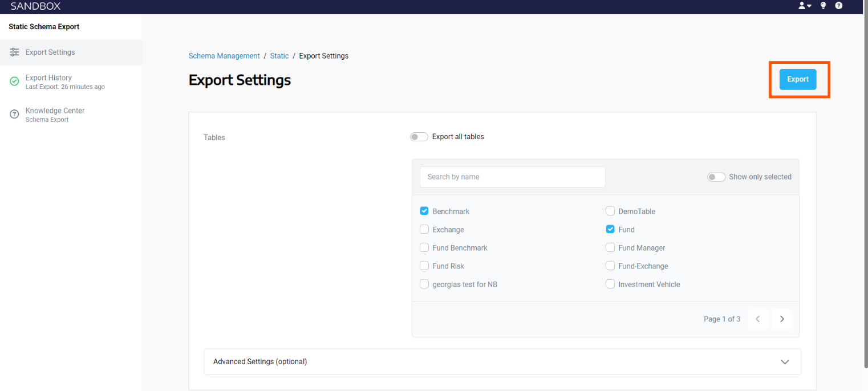Go to next page with right chevron
This screenshot has width=868, height=391.
[x=781, y=319]
